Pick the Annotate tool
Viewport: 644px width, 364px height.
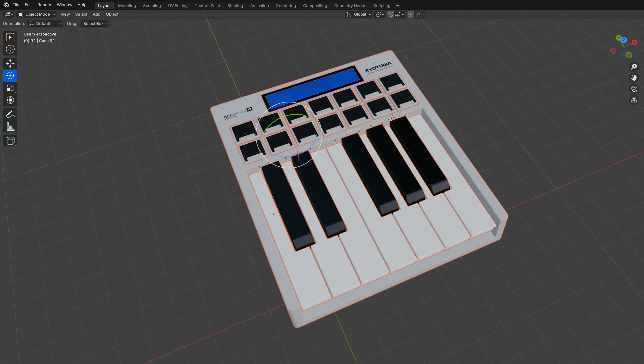[10, 114]
